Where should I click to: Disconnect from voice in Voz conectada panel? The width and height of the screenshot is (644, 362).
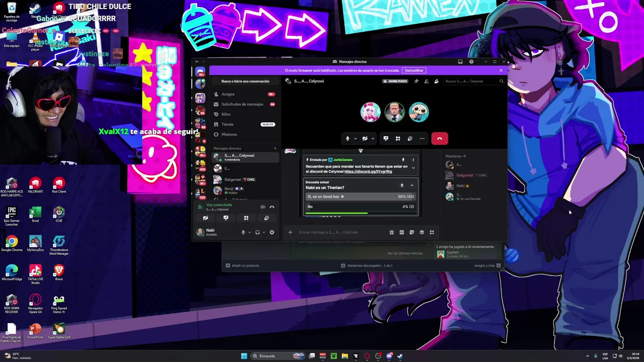272,207
